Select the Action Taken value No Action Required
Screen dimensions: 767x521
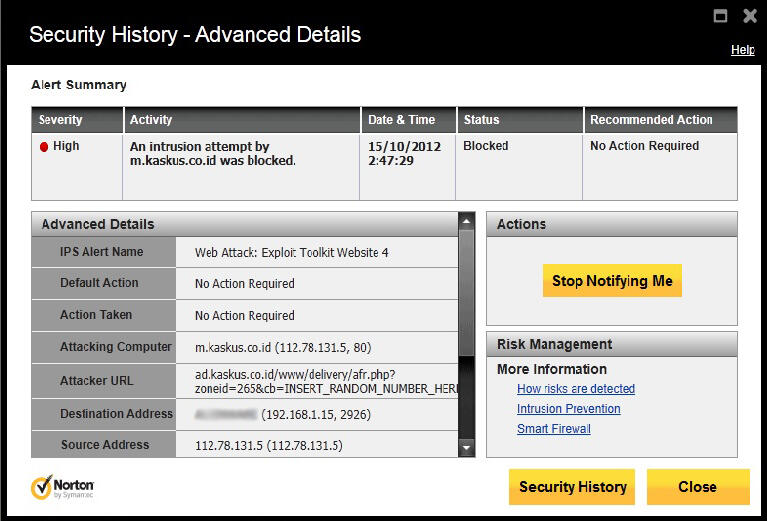click(245, 316)
